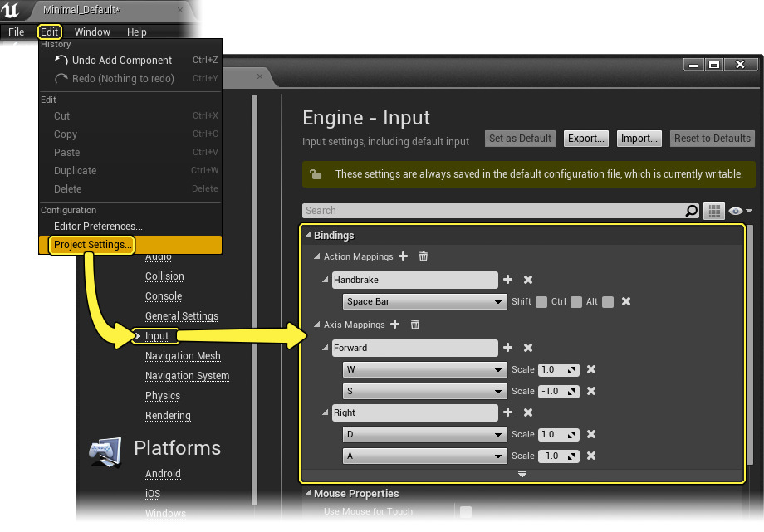764x532 pixels.
Task: Add a key to the Right axis
Action: (x=508, y=413)
